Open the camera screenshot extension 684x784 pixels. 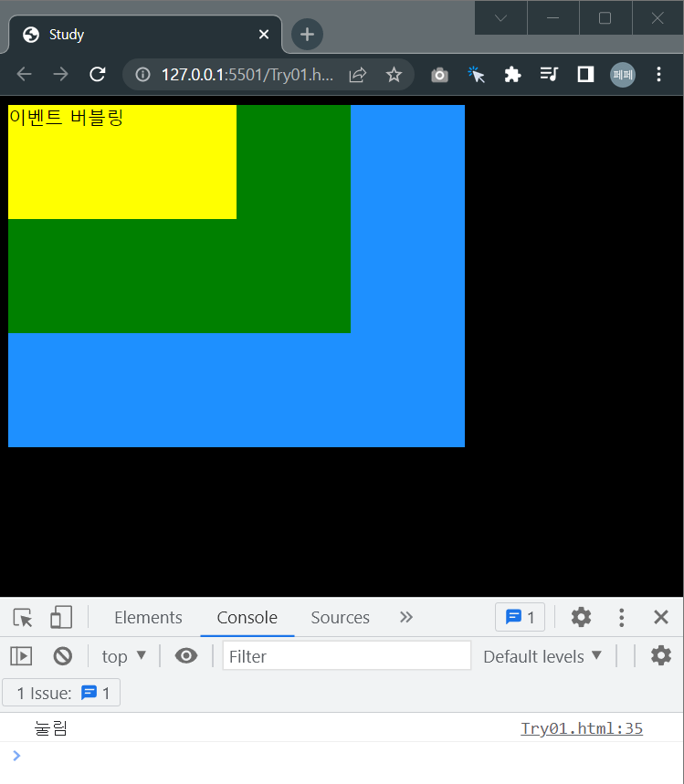point(439,75)
